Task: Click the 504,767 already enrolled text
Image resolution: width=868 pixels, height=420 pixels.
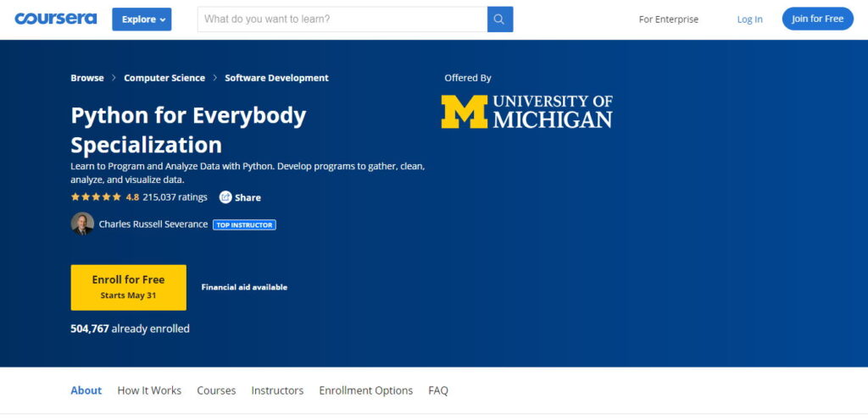Action: (x=130, y=329)
